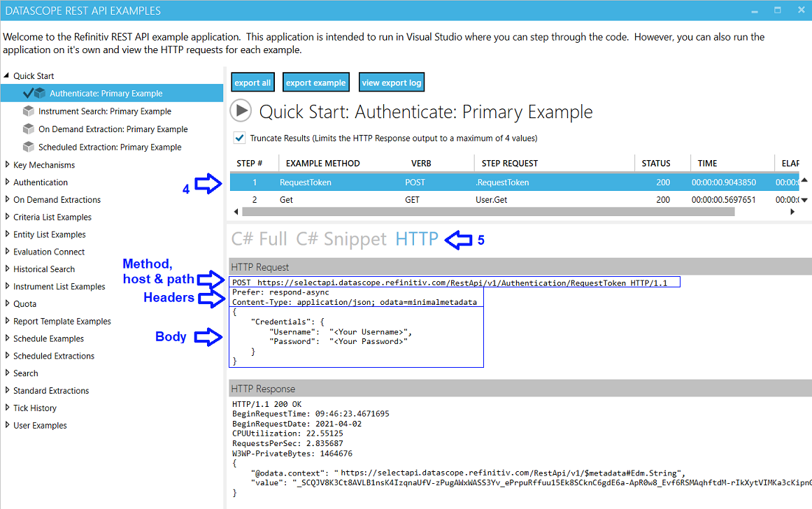The image size is (812, 509).
Task: Expand the Criteria List Examples node
Action: pos(7,217)
